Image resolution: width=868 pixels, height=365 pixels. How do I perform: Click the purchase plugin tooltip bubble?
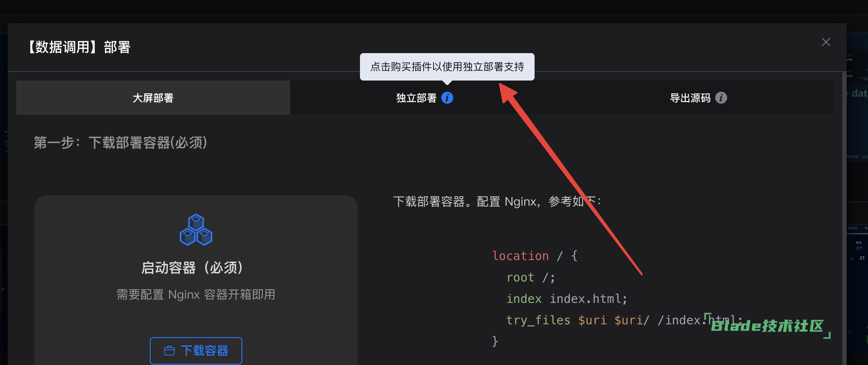tap(447, 67)
